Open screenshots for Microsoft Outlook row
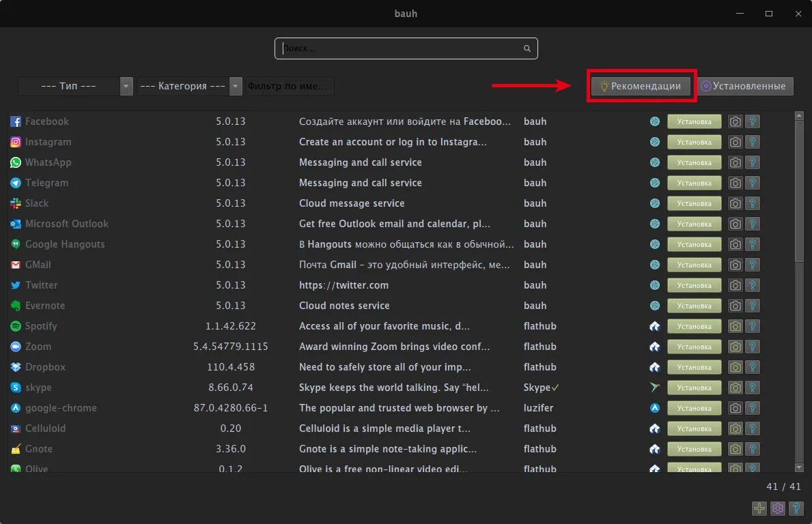812x524 pixels. click(735, 224)
